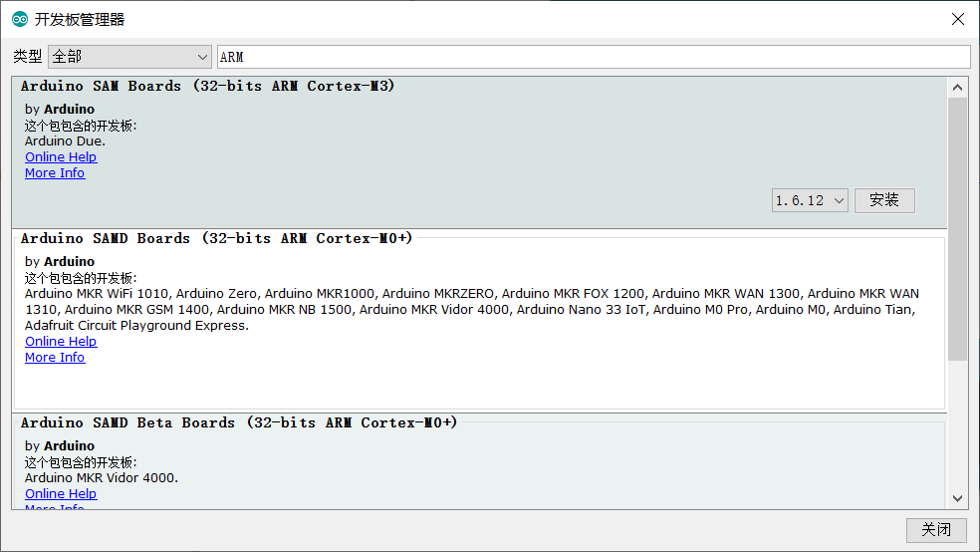Open Online Help for Arduino SAMD Boards
980x552 pixels.
[61, 342]
